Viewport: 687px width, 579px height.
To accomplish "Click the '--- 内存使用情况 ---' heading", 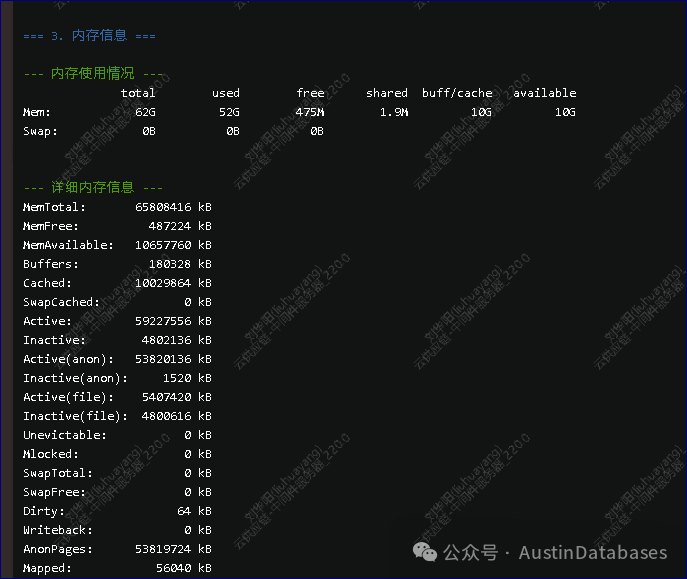I will [x=93, y=73].
